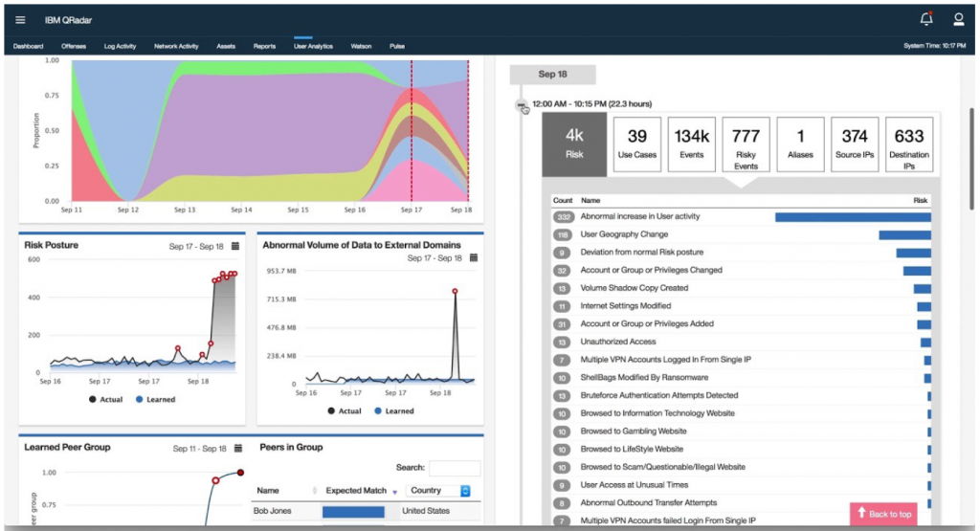Click Bob Jones expected match bar
Image resolution: width=980 pixels, height=531 pixels.
[x=353, y=512]
